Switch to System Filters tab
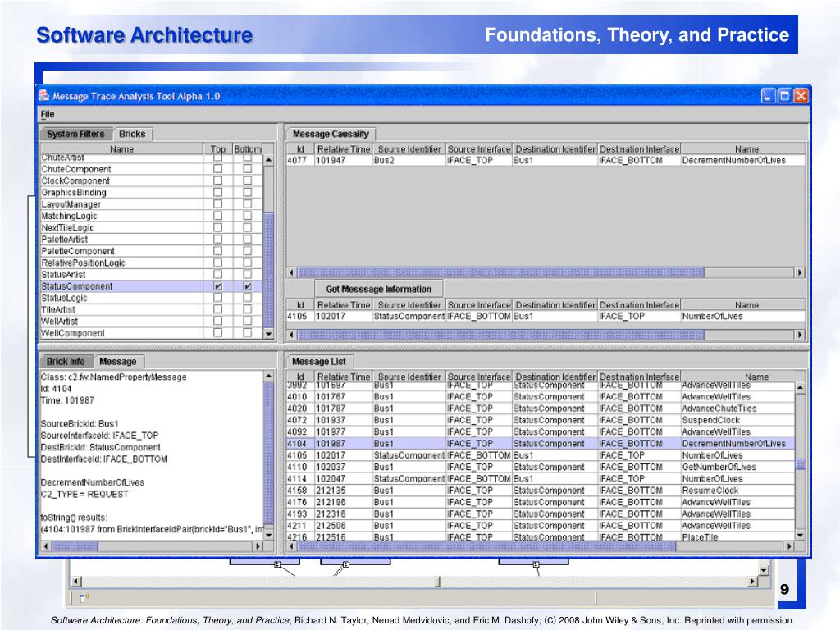This screenshot has width=840, height=630. click(x=75, y=134)
